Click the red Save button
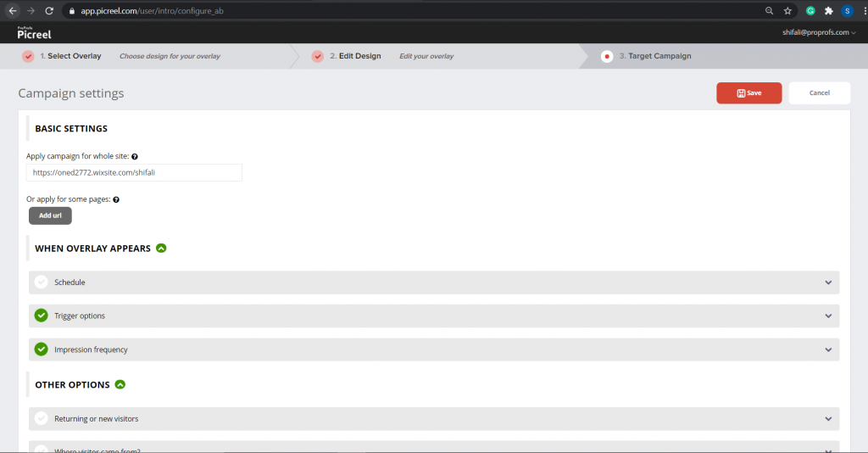Viewport: 868px width, 453px height. point(749,93)
